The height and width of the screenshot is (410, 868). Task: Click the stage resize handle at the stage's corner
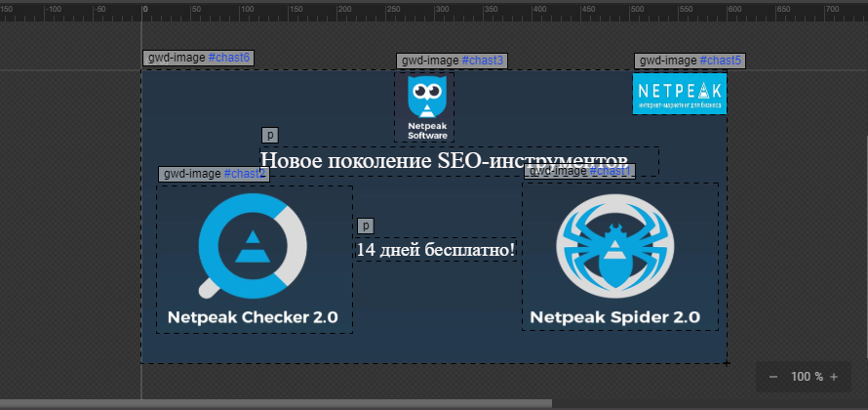tap(727, 363)
